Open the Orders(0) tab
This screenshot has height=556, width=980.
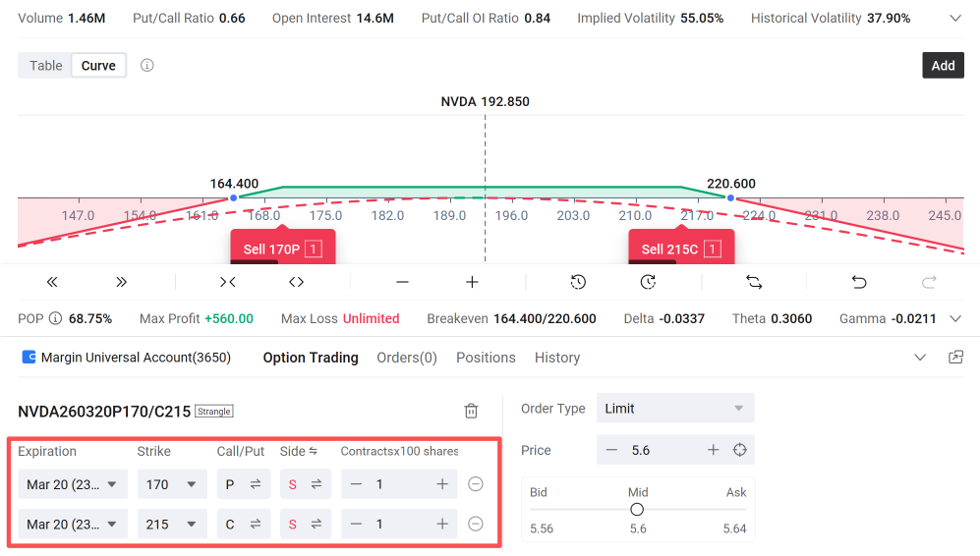[x=407, y=358]
